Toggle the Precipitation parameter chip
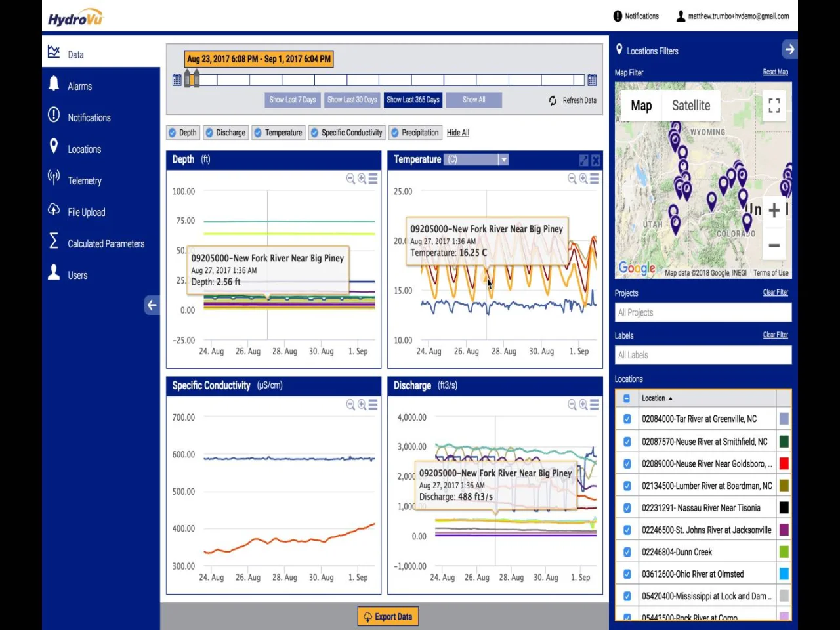Viewport: 840px width, 630px height. [x=415, y=133]
